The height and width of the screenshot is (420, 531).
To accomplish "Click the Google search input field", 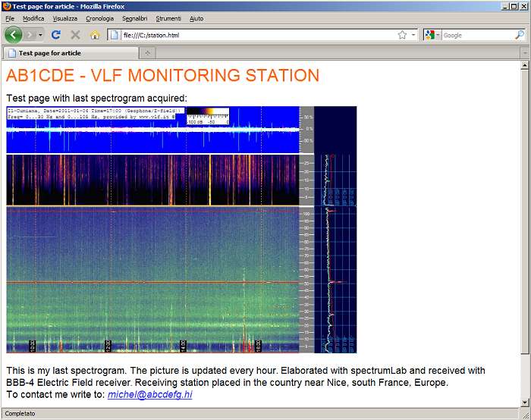I will click(478, 35).
